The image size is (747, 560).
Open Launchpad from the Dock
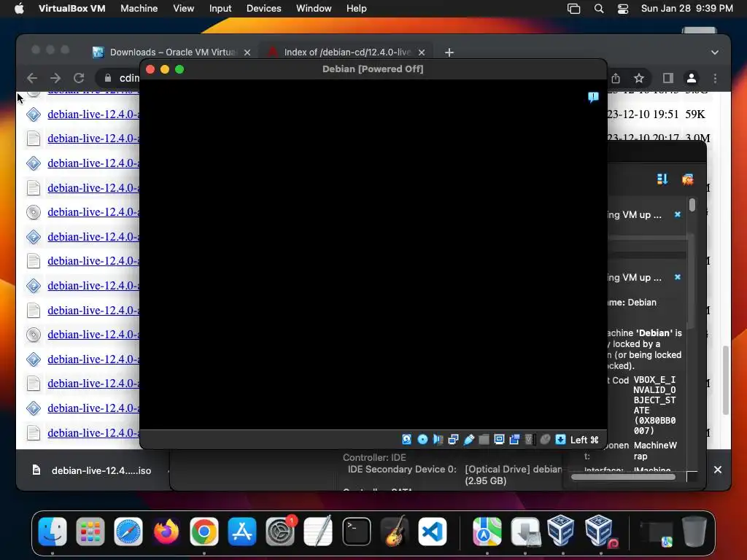(x=90, y=532)
